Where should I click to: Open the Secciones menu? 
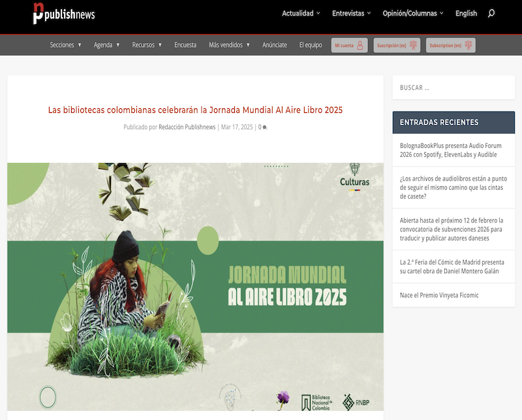pyautogui.click(x=65, y=45)
